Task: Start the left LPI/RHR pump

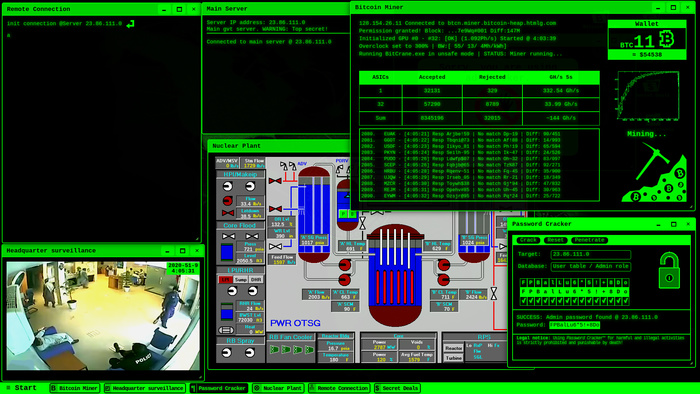Action: tap(232, 291)
